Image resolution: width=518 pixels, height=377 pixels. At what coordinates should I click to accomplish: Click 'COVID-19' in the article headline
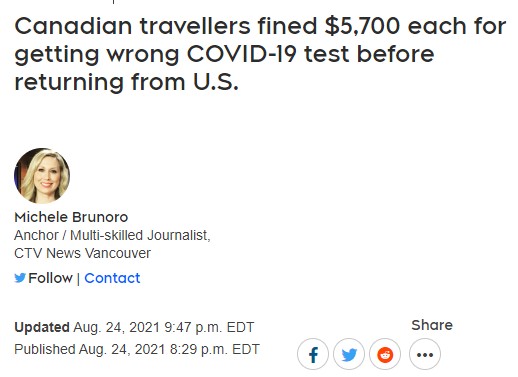tap(242, 54)
